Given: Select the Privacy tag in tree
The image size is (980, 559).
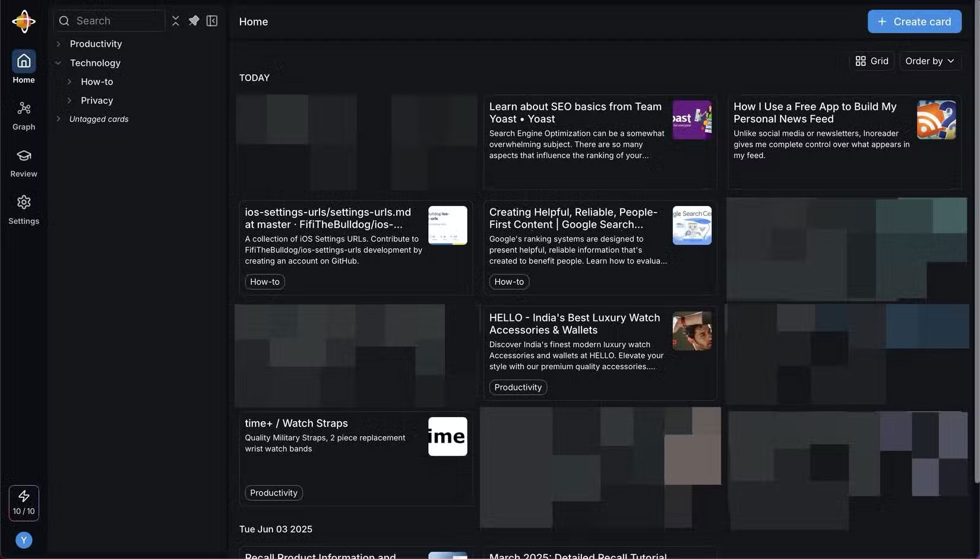Looking at the screenshot, I should click(x=97, y=101).
